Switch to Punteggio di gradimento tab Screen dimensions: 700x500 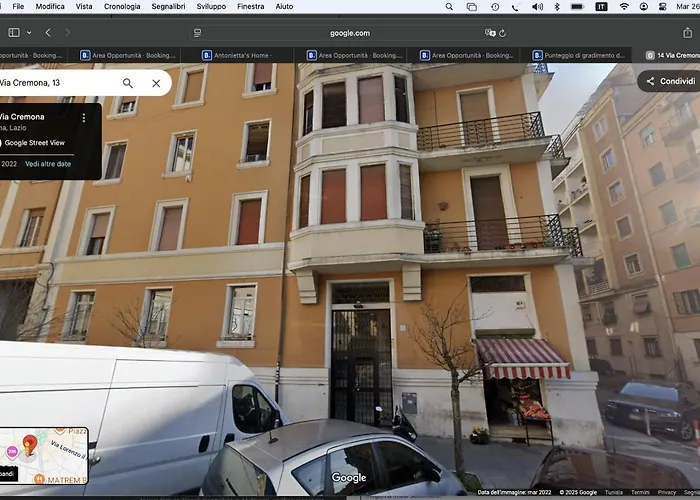click(578, 55)
